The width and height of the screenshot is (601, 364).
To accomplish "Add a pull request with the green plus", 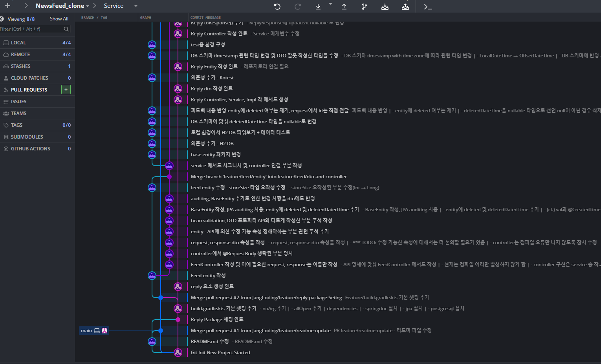I will point(66,90).
